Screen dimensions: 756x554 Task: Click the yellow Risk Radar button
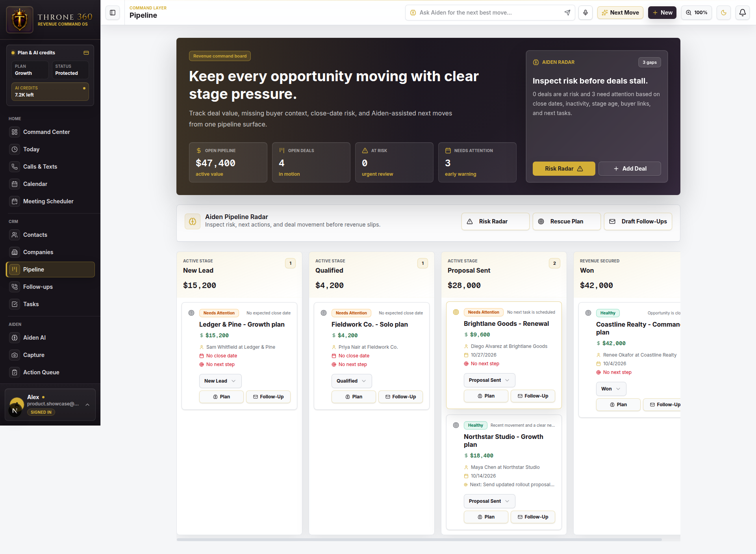point(564,169)
